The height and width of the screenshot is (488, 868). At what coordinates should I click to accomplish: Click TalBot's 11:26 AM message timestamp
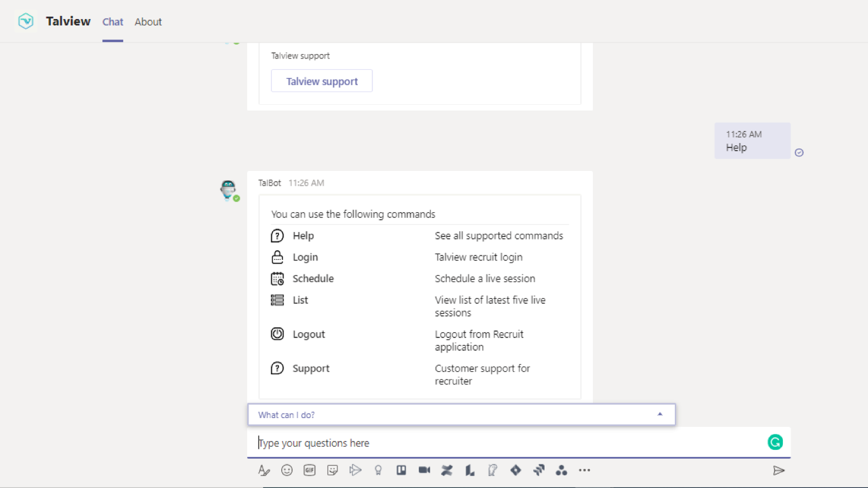[306, 183]
